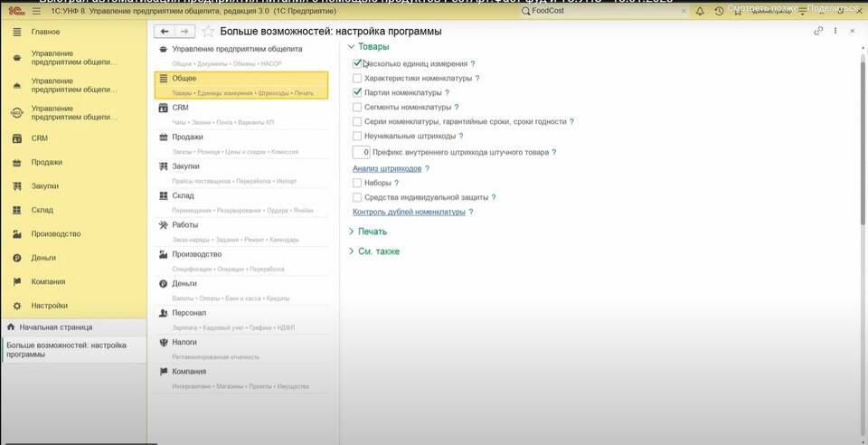Select Управление предприятием общепита settings category

coord(241,55)
